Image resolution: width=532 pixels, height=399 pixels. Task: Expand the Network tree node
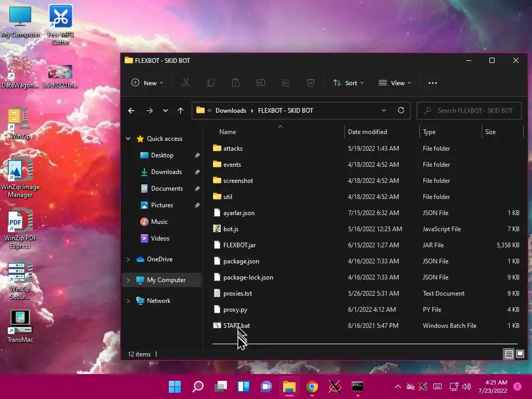[128, 301]
